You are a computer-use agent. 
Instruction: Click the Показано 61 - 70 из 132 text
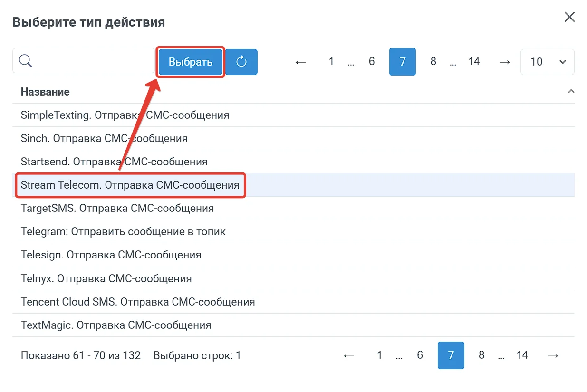(x=81, y=355)
